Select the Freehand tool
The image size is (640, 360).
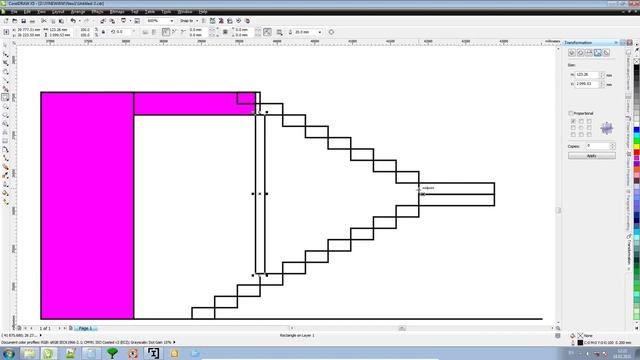(x=6, y=80)
